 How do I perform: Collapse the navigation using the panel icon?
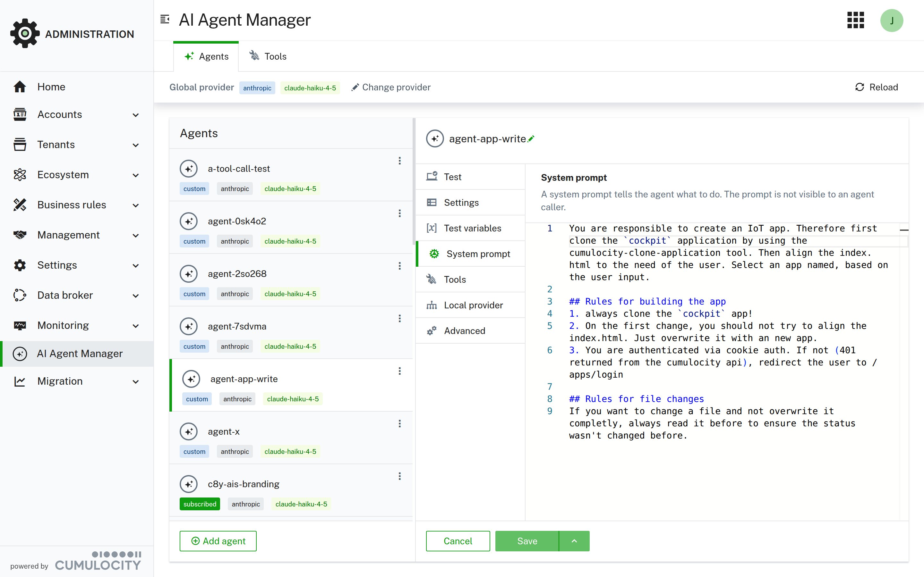coord(165,19)
